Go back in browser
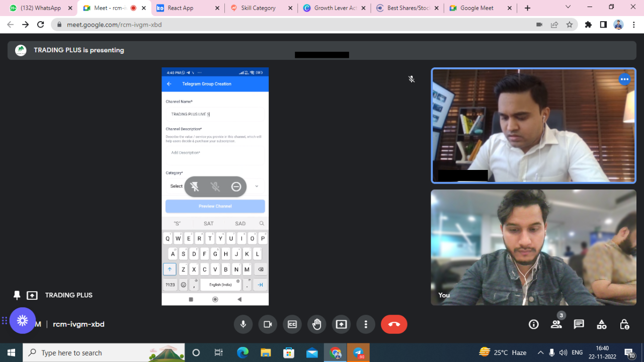Screen dimensions: 644x362 pyautogui.click(x=11, y=25)
